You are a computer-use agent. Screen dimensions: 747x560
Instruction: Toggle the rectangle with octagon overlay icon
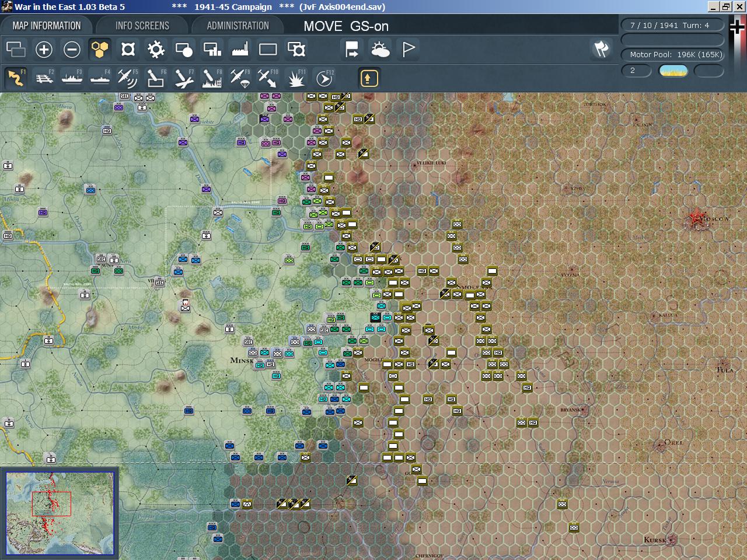296,50
